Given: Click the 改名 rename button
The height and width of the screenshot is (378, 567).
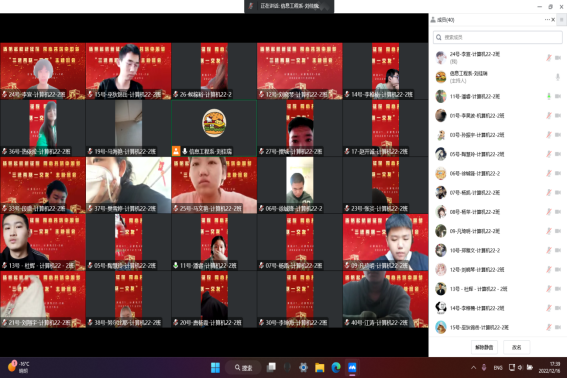Looking at the screenshot, I should [516, 347].
